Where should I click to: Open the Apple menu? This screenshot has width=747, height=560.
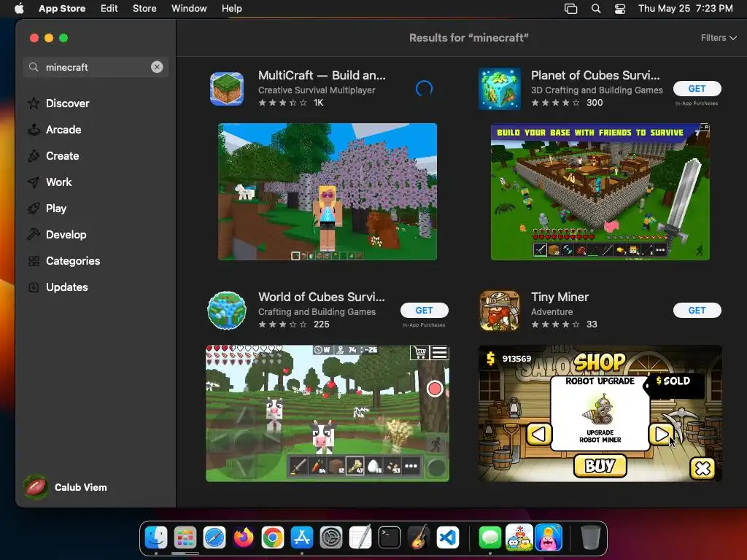tap(19, 8)
